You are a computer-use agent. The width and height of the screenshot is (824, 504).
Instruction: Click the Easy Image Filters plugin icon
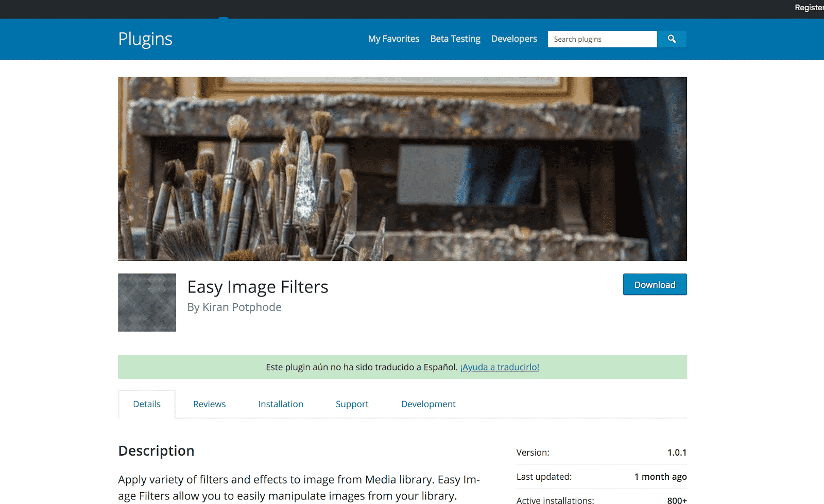coord(147,302)
